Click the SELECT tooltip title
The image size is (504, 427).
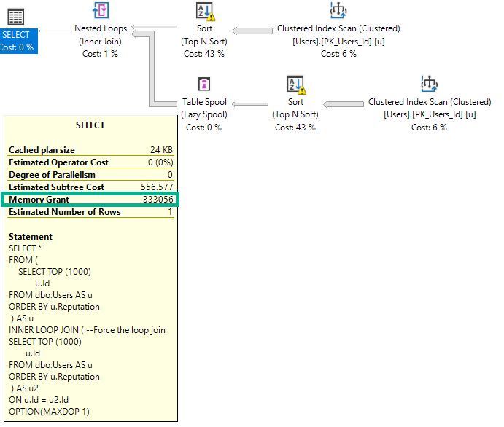click(90, 125)
